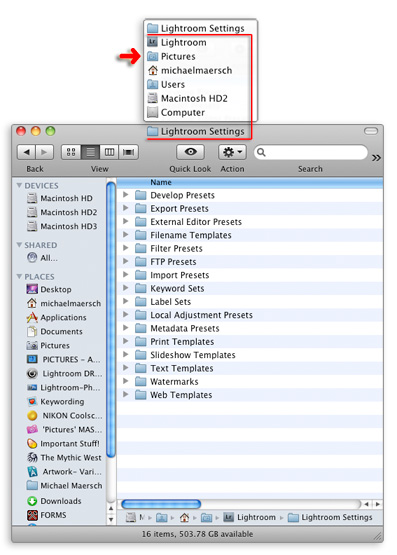Viewport: 397px width, 555px height.
Task: Expand the Develop Presets folder
Action: 126,195
